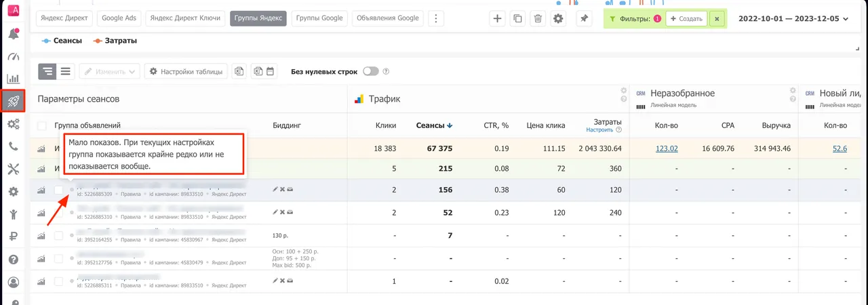Open the bar chart reports icon in sidebar
This screenshot has width=868, height=305.
[x=13, y=79]
